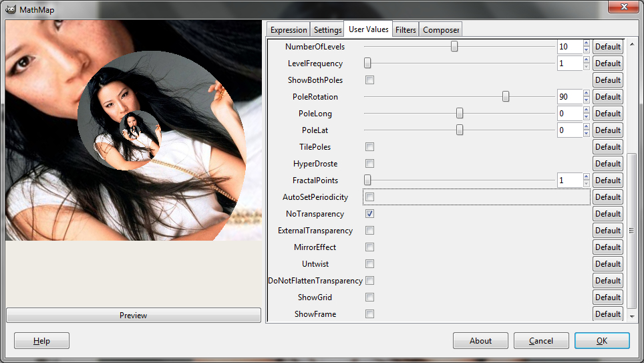Increase PoleLong with the up arrow

pyautogui.click(x=586, y=110)
